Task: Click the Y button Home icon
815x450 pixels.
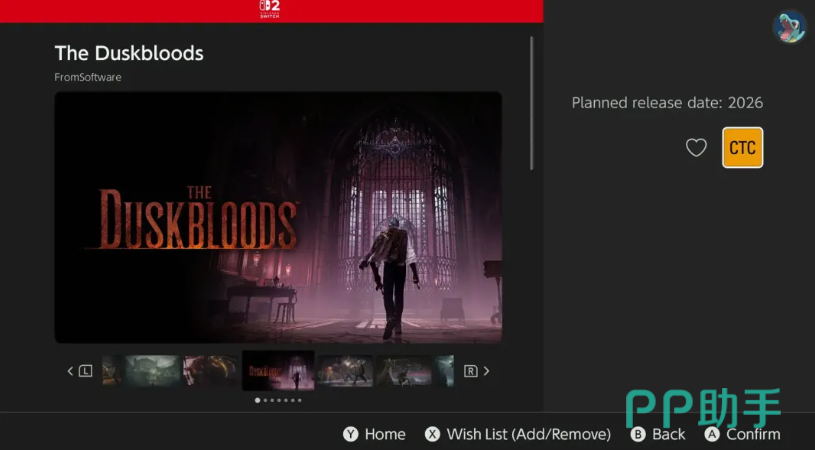Action: click(x=351, y=434)
